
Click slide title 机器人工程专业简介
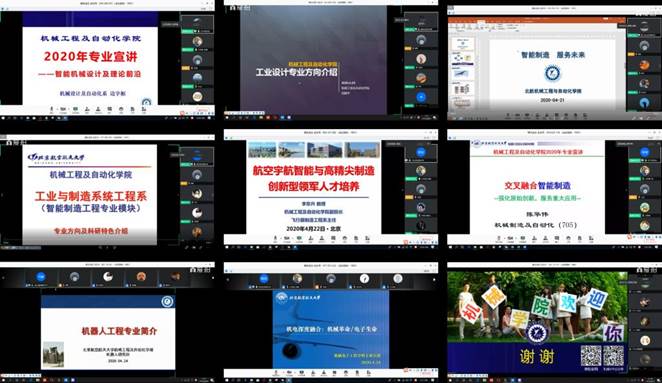(x=119, y=331)
